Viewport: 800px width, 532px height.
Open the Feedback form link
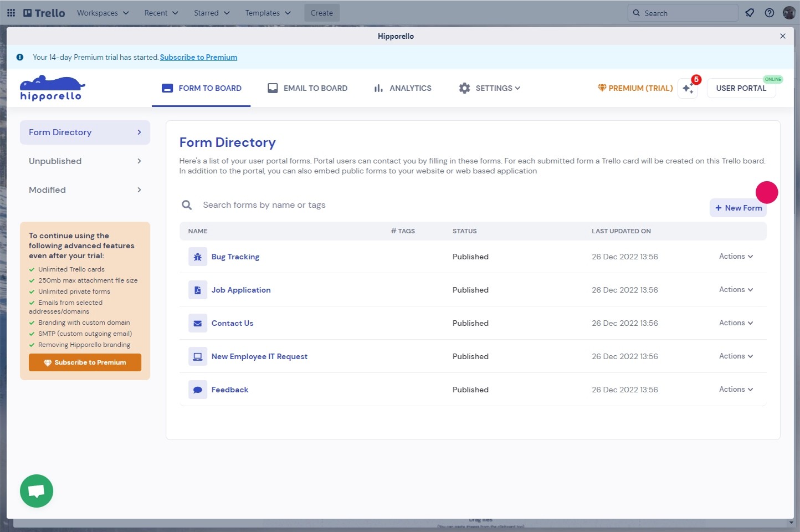click(230, 390)
